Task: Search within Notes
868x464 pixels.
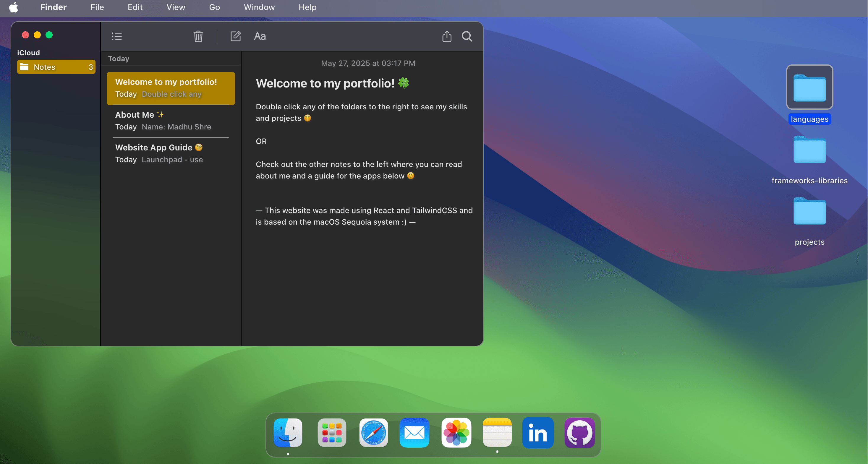Action: 467,36
